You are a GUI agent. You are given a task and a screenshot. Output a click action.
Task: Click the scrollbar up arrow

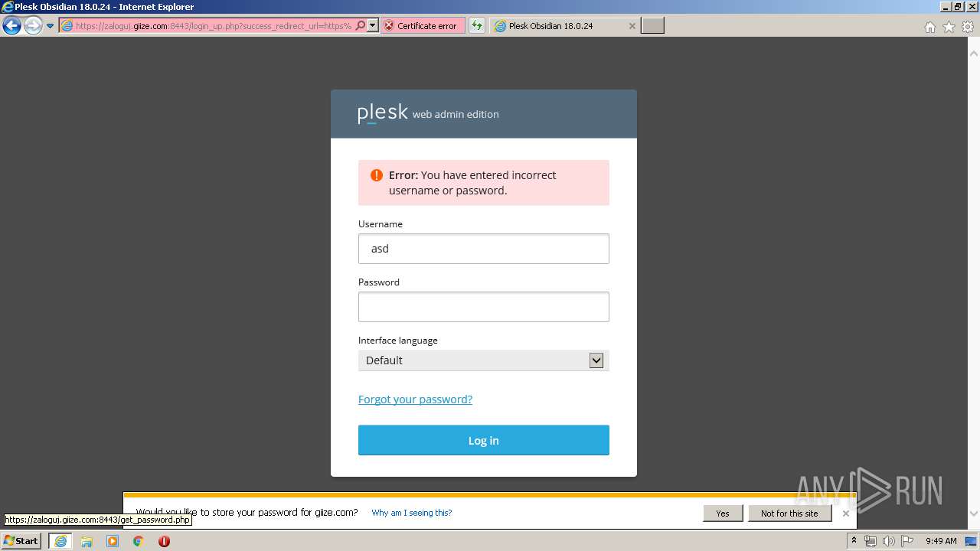point(974,54)
